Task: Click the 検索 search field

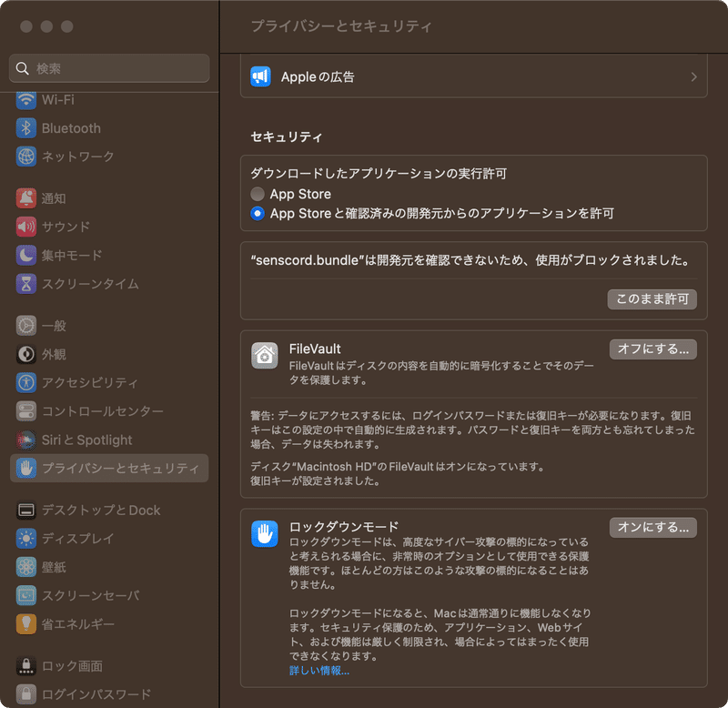Action: pyautogui.click(x=109, y=68)
